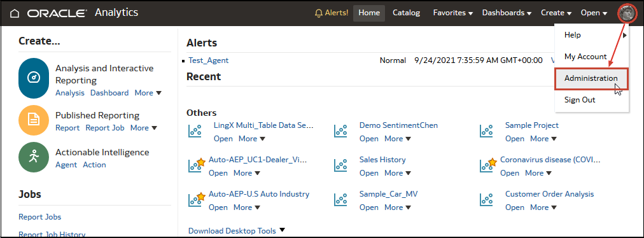The width and height of the screenshot is (644, 238).
Task: Click the Demo SentimentChen chart icon
Action: pos(340,131)
